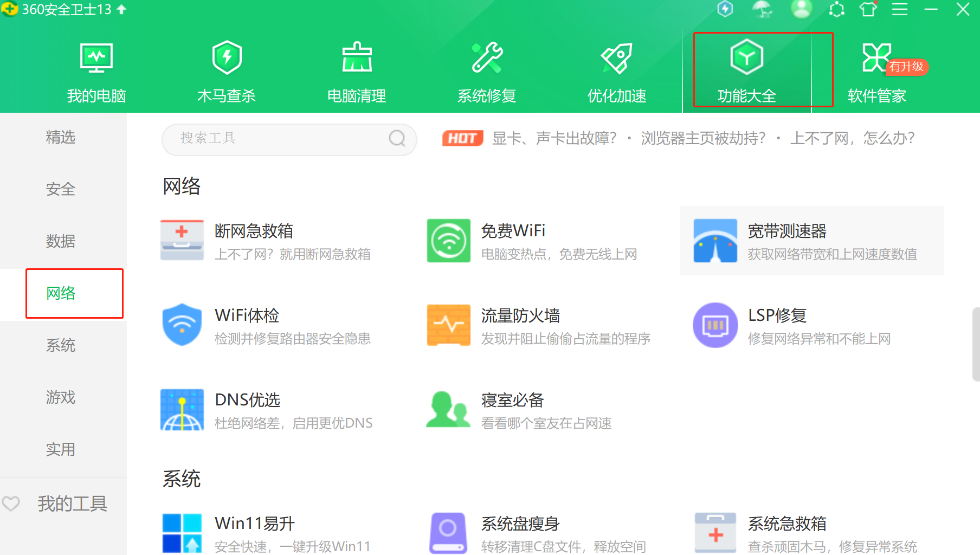This screenshot has height=555, width=980.
Task: Click the 360 logo in the title bar
Action: tap(10, 9)
